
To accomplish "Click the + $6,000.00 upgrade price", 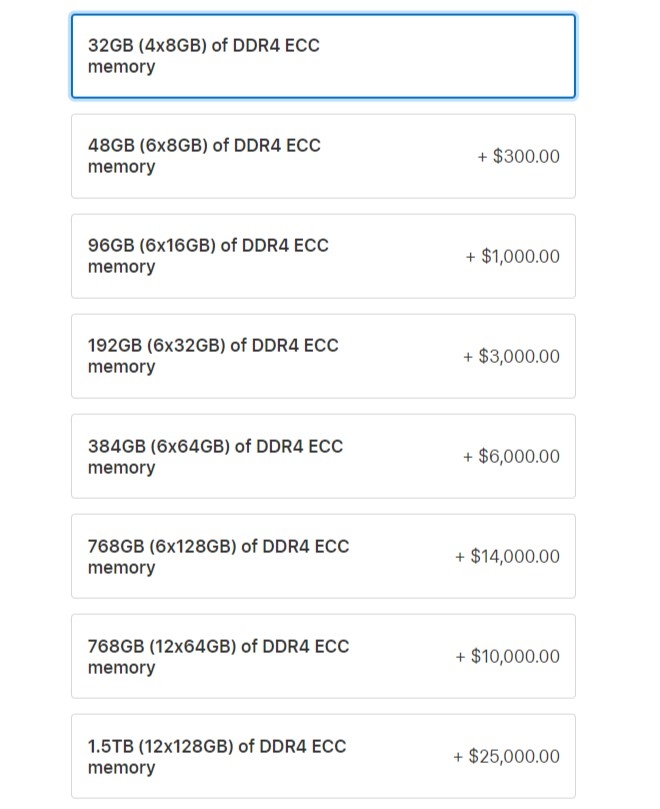I will click(511, 456).
